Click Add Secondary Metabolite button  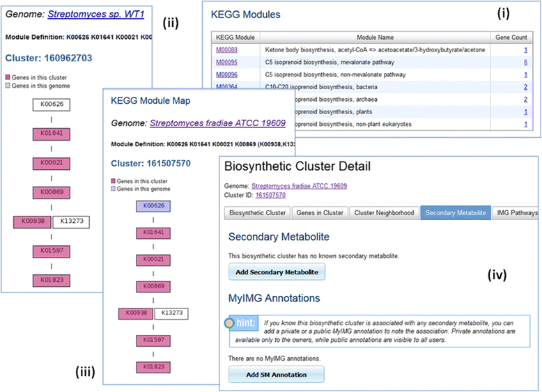click(277, 272)
